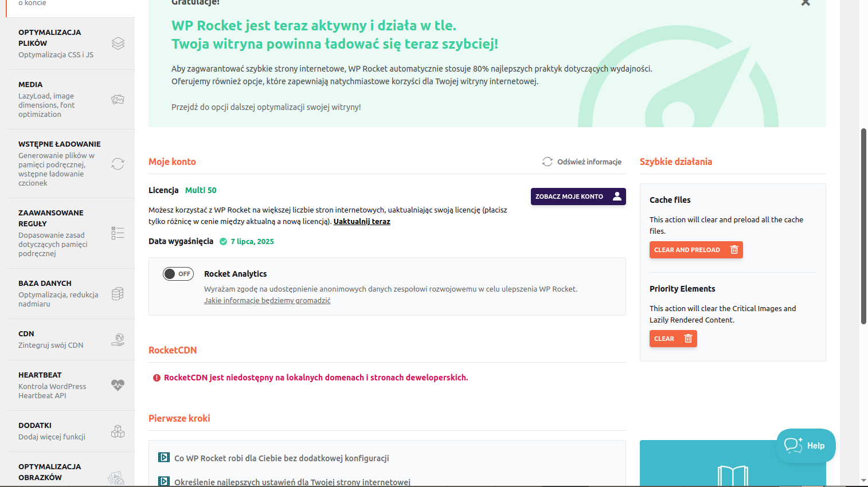
Task: Click the Help button label
Action: pyautogui.click(x=816, y=446)
